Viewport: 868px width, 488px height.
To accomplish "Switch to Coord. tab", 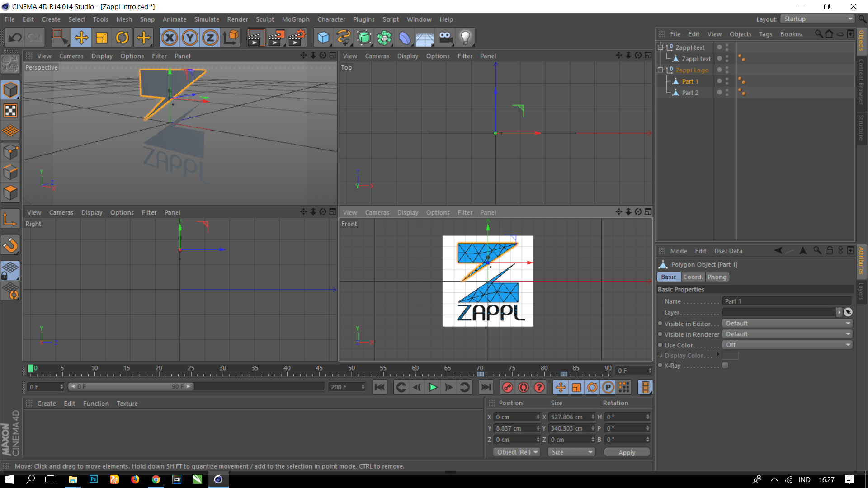I will [x=693, y=277].
